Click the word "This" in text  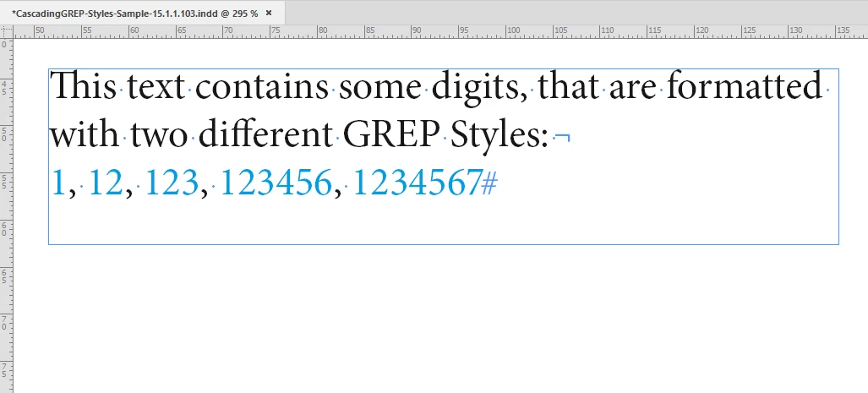tap(83, 87)
